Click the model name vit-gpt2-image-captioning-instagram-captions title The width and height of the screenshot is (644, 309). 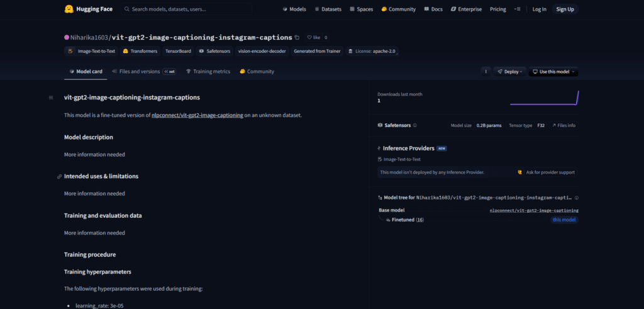tap(202, 37)
